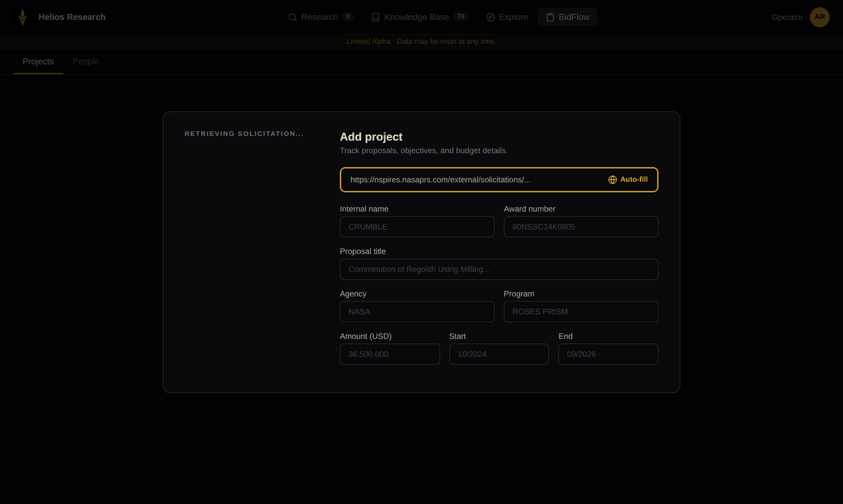
Task: Click the Start date field
Action: pyautogui.click(x=499, y=354)
